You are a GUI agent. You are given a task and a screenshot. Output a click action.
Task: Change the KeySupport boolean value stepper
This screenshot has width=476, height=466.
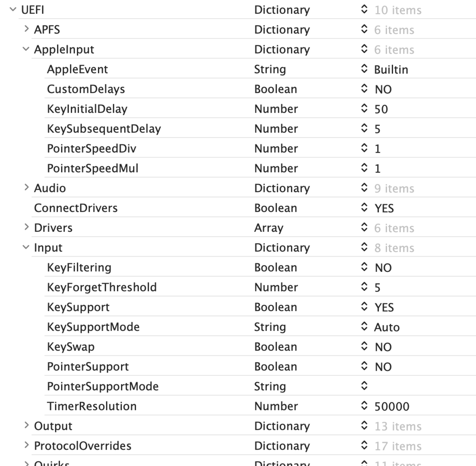[x=365, y=308]
